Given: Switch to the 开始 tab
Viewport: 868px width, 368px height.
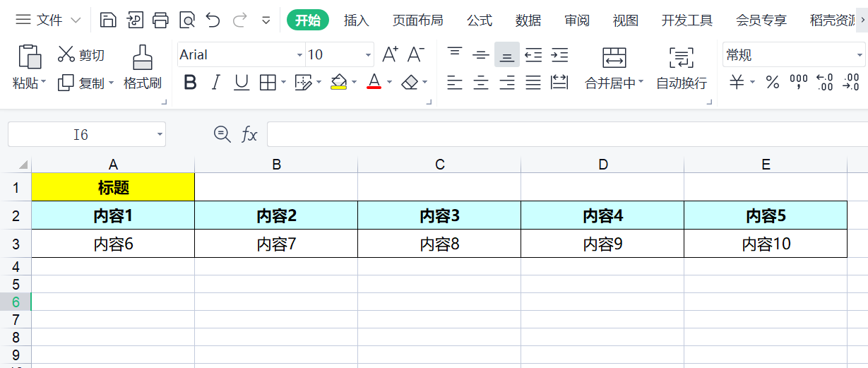Looking at the screenshot, I should click(x=308, y=20).
